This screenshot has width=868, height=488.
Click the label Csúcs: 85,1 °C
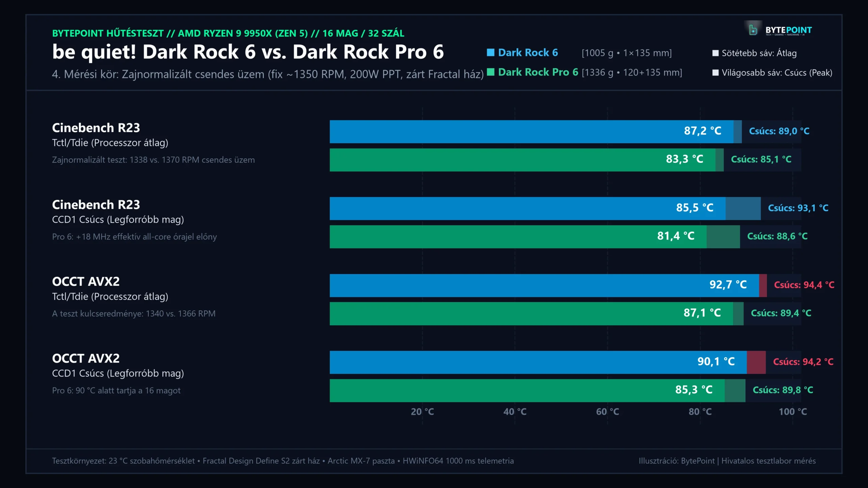[761, 159]
